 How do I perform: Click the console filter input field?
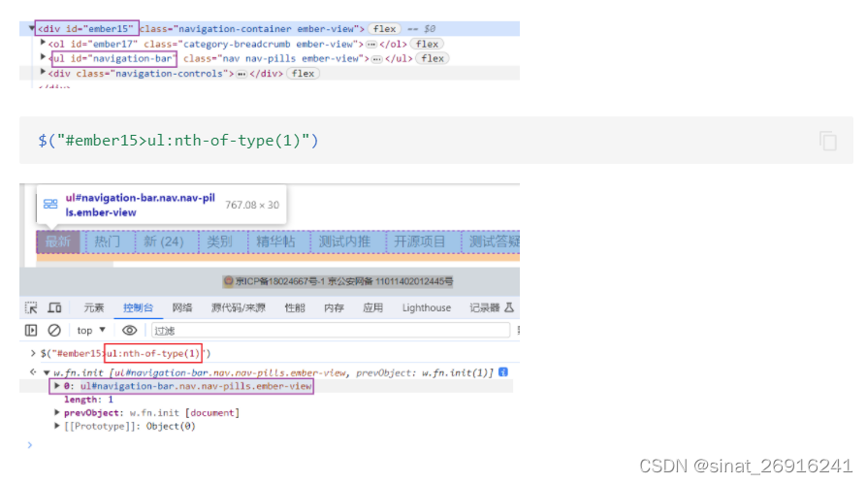pos(331,331)
